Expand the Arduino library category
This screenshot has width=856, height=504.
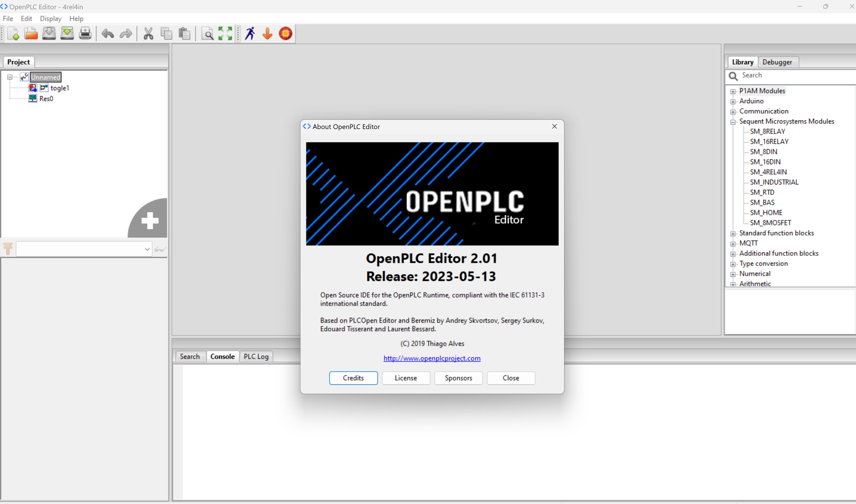coord(733,102)
